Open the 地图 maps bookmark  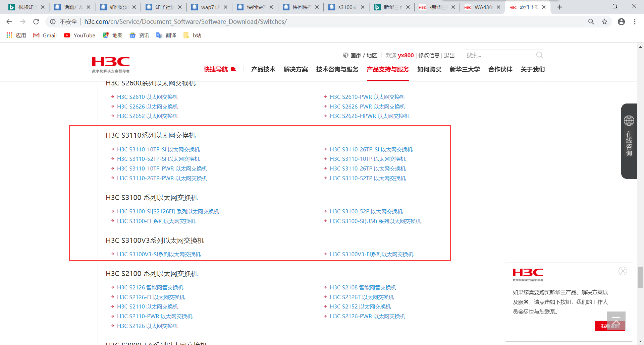113,35
